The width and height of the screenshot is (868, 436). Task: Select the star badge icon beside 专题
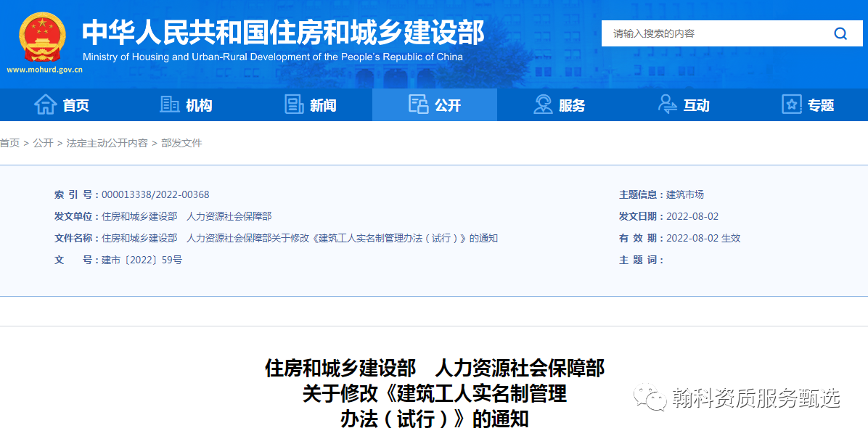click(790, 104)
